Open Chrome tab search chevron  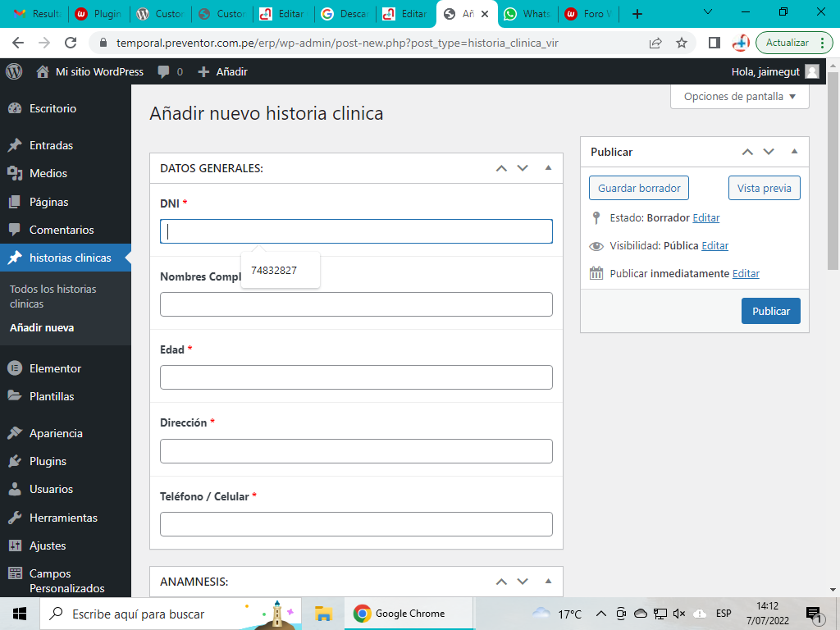[708, 11]
